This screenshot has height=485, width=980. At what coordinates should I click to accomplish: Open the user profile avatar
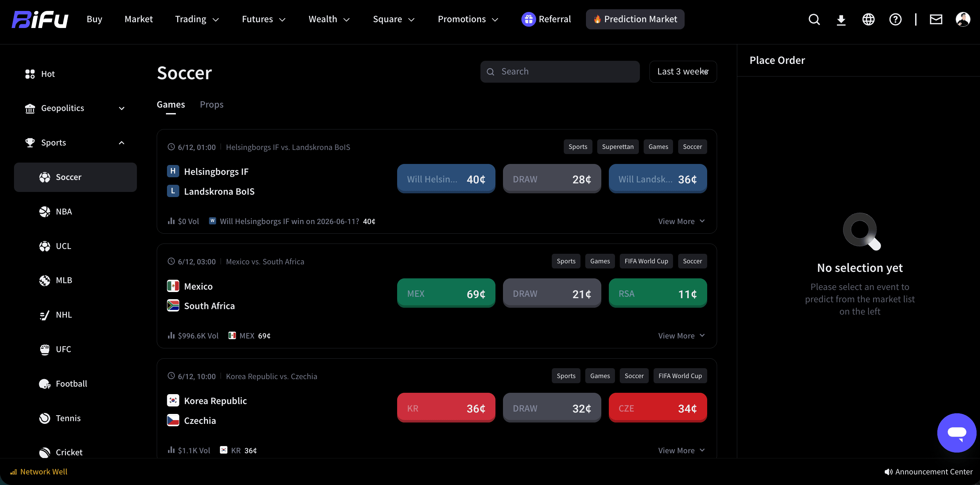click(963, 19)
